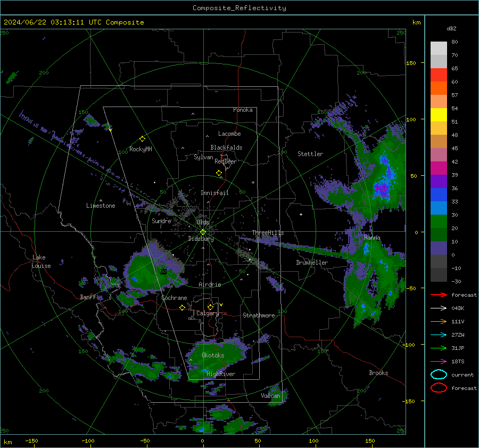The image size is (479, 448).
Task: Click the Strathmore map label
Action: point(259,315)
